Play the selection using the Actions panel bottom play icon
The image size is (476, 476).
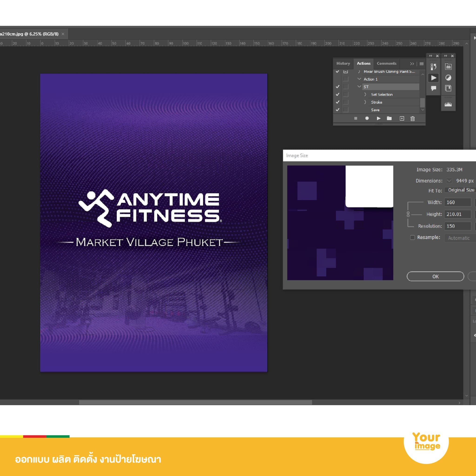(x=379, y=119)
